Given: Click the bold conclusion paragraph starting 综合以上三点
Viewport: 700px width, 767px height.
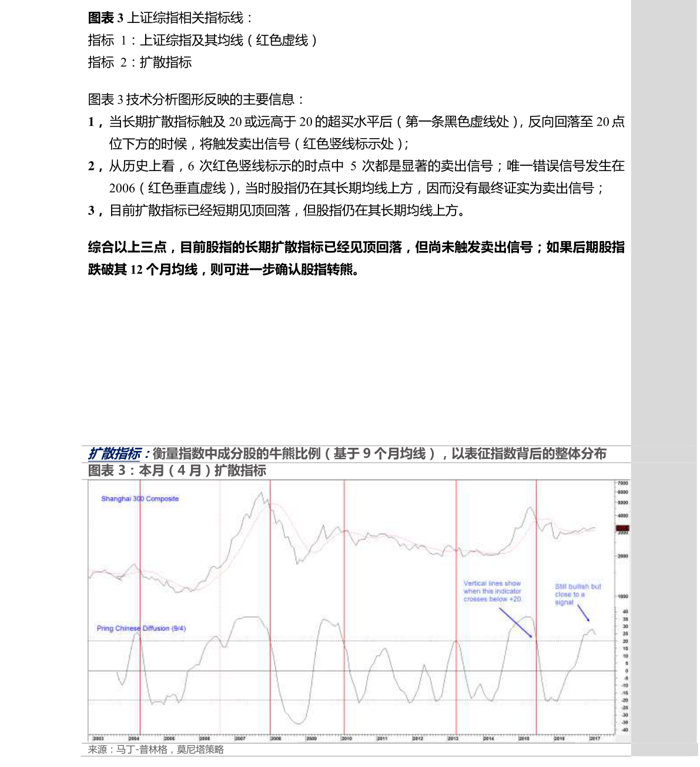Looking at the screenshot, I should click(x=356, y=258).
